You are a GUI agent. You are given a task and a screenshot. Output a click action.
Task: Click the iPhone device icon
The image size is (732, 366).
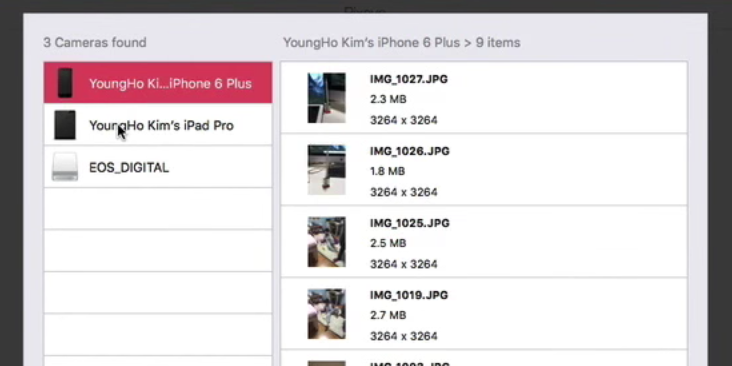pyautogui.click(x=65, y=83)
